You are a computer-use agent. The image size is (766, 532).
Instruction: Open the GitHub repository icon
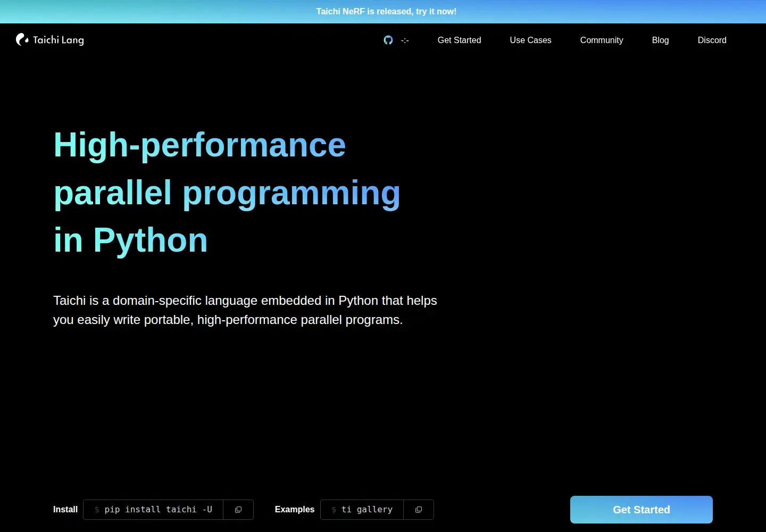(x=388, y=40)
